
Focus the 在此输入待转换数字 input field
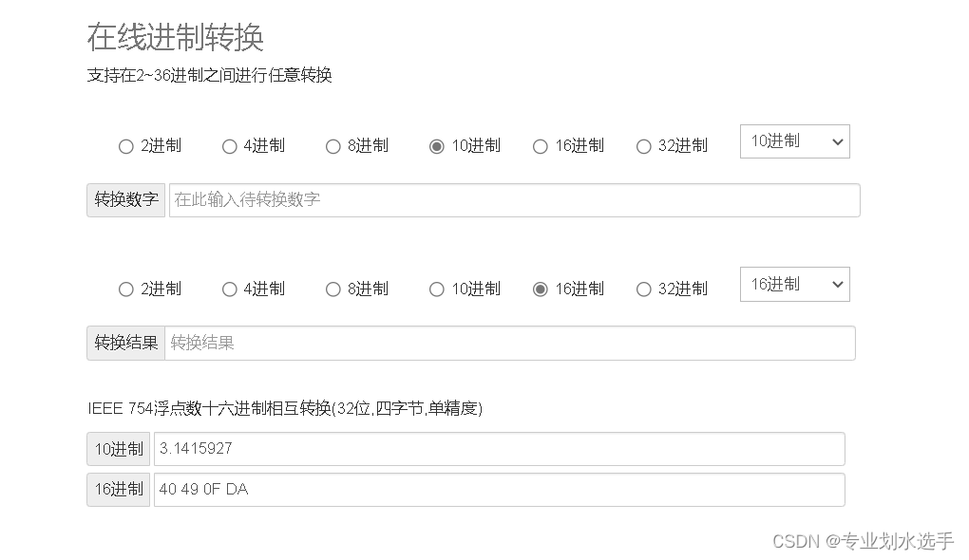click(x=515, y=200)
